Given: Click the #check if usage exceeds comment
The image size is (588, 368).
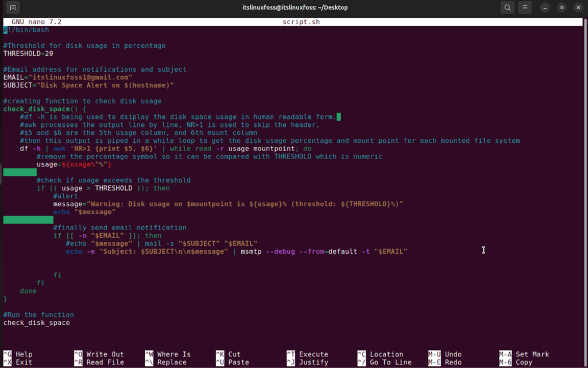Looking at the screenshot, I should (x=114, y=180).
